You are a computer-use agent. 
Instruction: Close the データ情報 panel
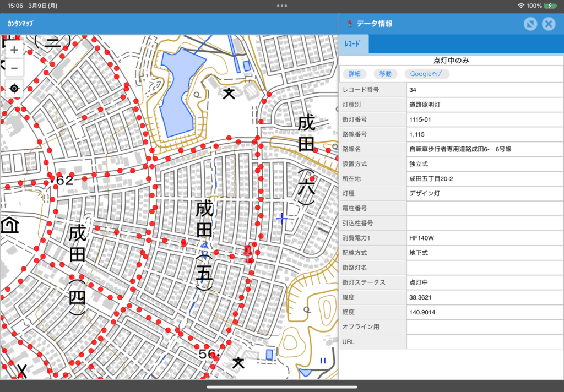pos(548,24)
